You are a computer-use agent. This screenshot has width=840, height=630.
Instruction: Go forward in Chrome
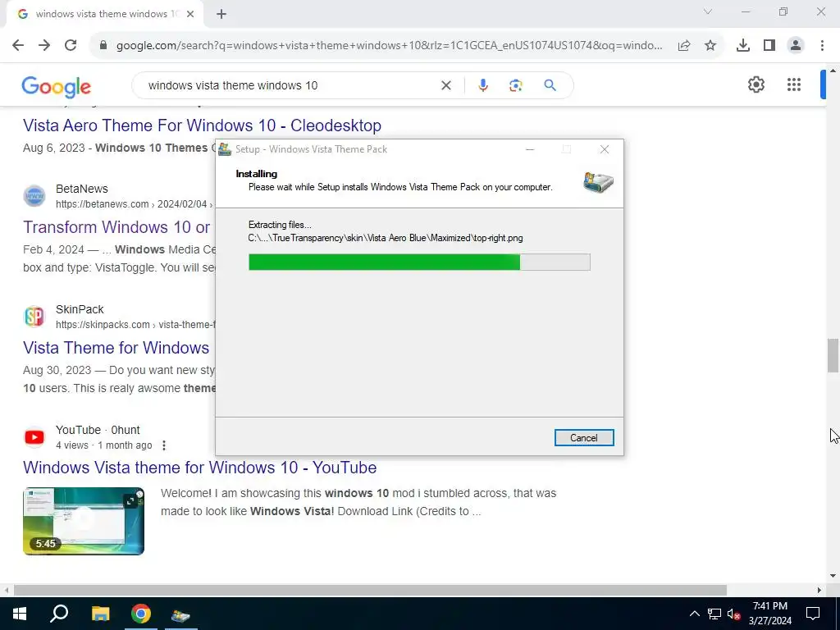pos(44,46)
